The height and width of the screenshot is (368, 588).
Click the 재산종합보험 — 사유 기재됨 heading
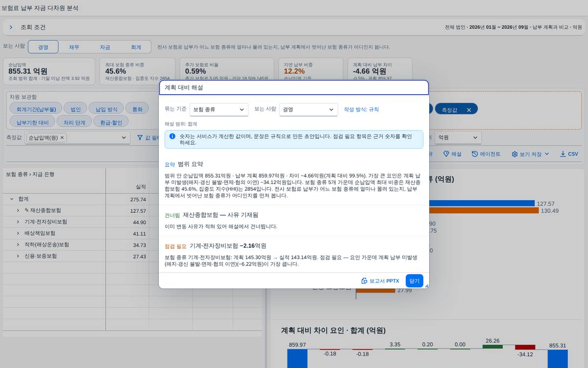point(220,215)
